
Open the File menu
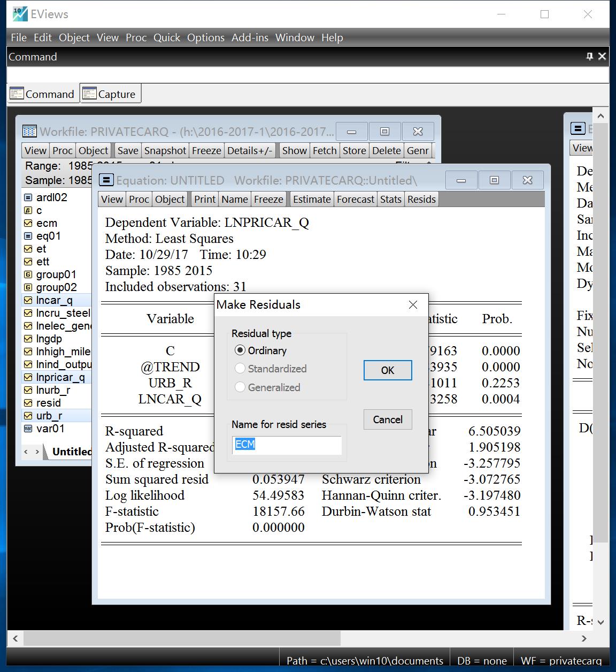(x=19, y=37)
